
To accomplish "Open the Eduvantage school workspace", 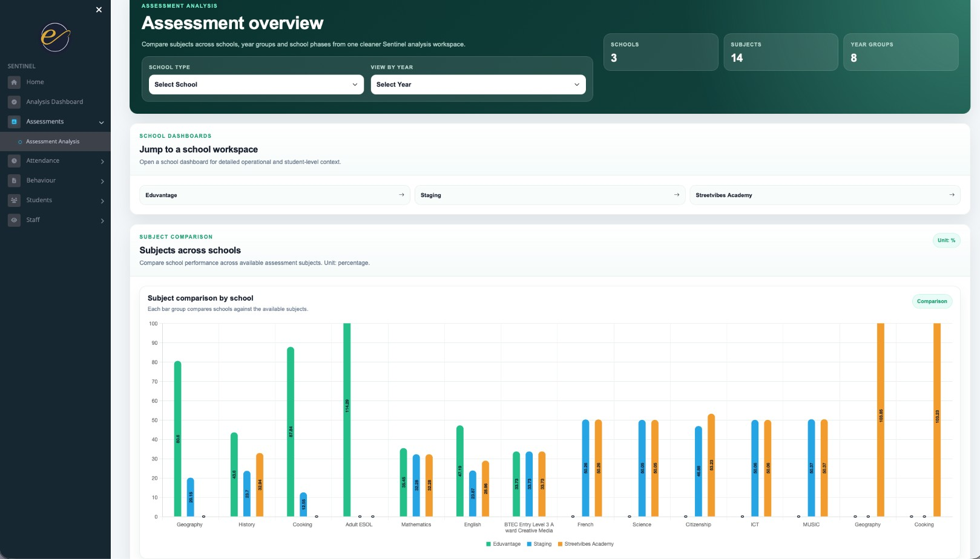I will tap(275, 195).
